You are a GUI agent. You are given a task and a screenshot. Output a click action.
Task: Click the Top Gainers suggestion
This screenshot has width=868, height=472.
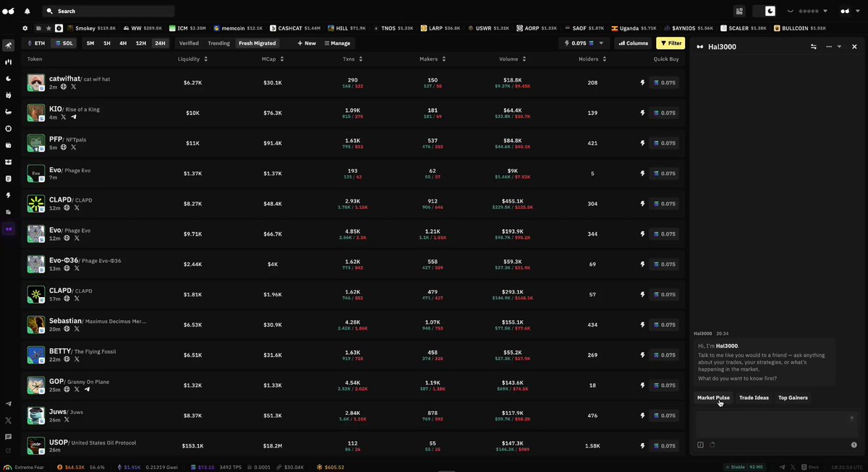tap(793, 398)
